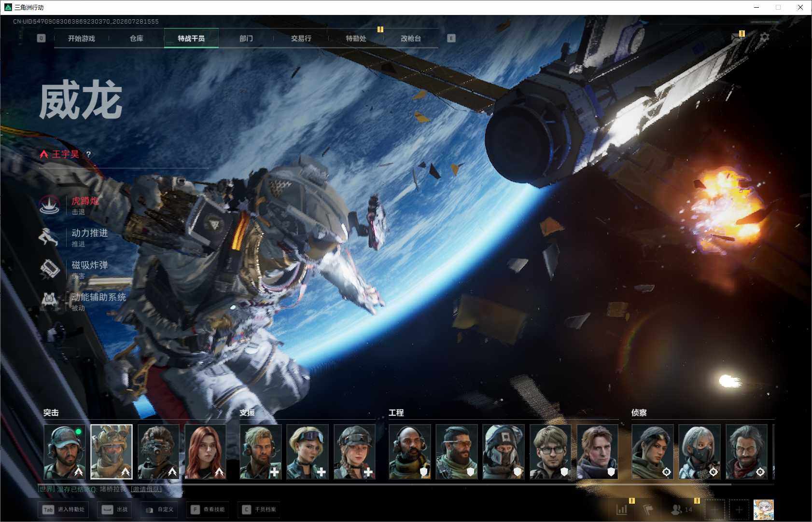This screenshot has width=812, height=522.
Task: Click the first empty squad plus slot
Action: 715,509
